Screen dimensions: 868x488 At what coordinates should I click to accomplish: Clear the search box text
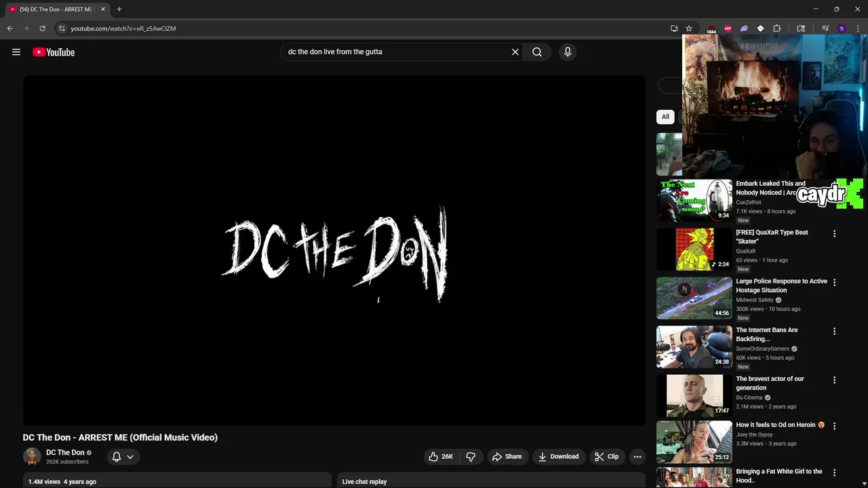click(515, 52)
